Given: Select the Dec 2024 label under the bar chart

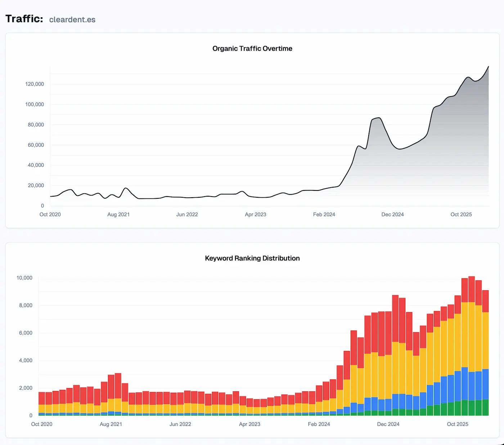Looking at the screenshot, I should click(388, 424).
